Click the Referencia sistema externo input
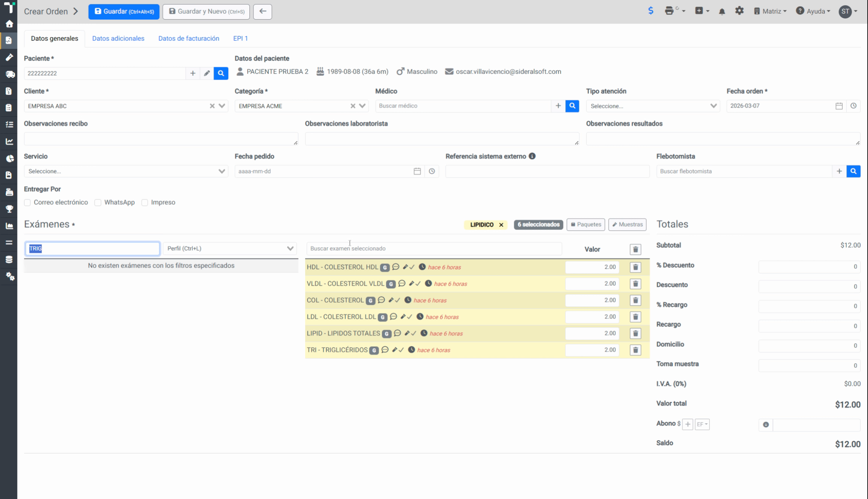Screen dimensions: 868x499 [x=547, y=171]
